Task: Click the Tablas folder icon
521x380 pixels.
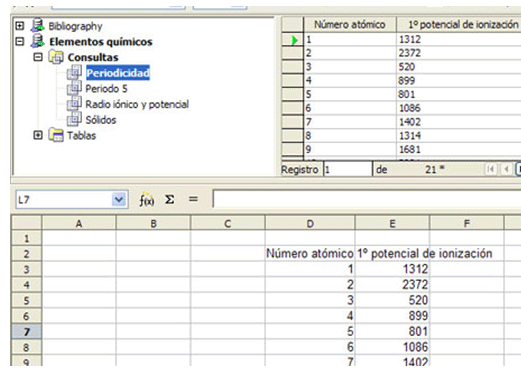Action: (56, 135)
